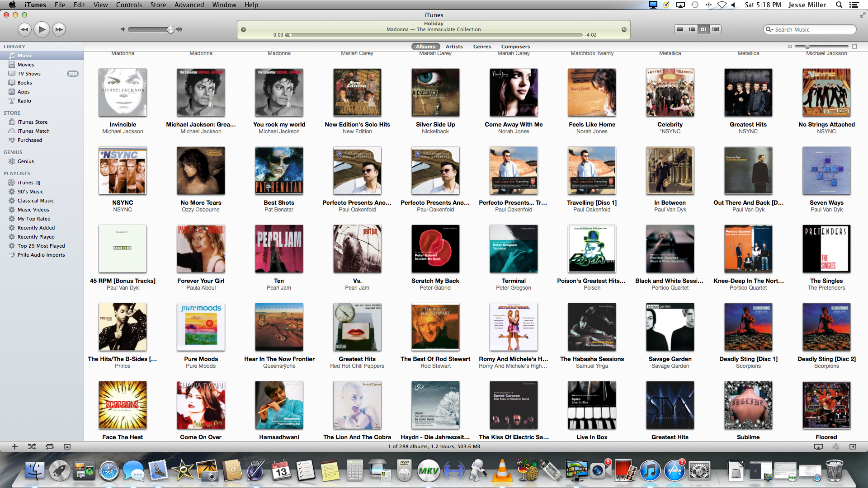Click the song progress bar
Screen dimensions: 868x488
pyautogui.click(x=434, y=35)
